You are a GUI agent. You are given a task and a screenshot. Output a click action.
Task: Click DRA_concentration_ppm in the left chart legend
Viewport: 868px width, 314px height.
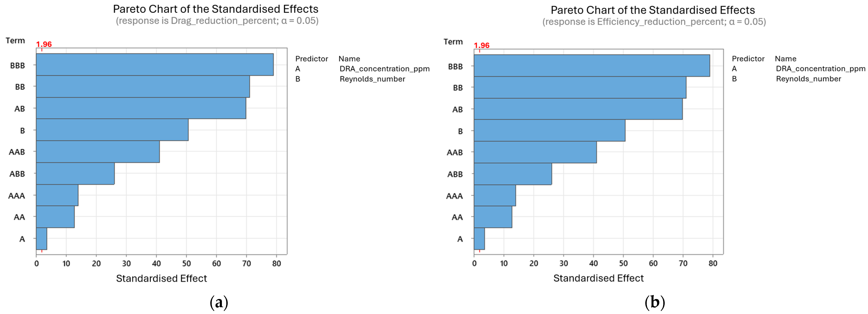[384, 69]
